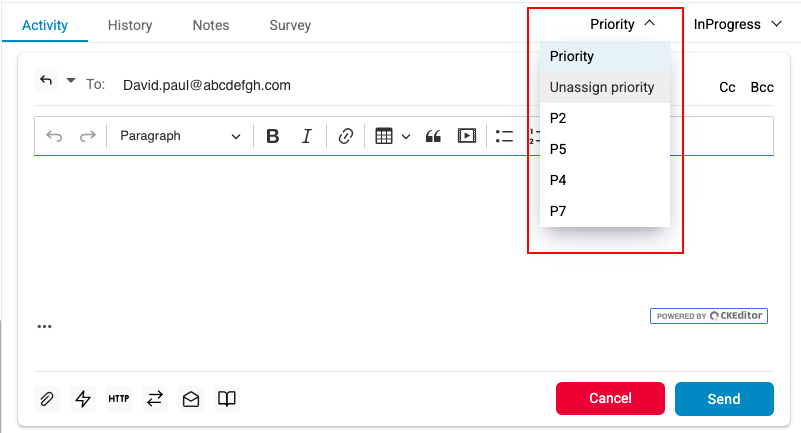The width and height of the screenshot is (801, 433).
Task: Click the HTTP icon in bottom toolbar
Action: [x=118, y=399]
